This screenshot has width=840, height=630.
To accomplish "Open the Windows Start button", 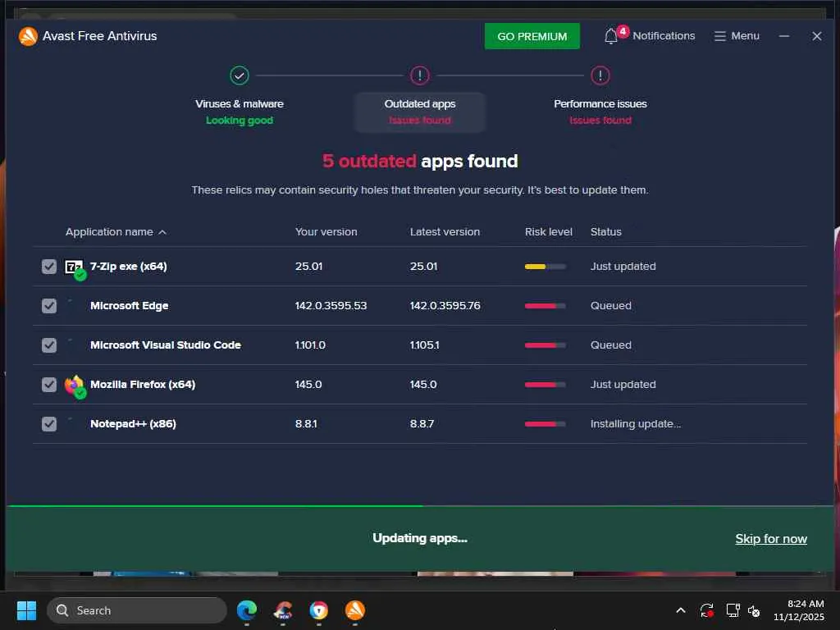I will click(x=27, y=610).
